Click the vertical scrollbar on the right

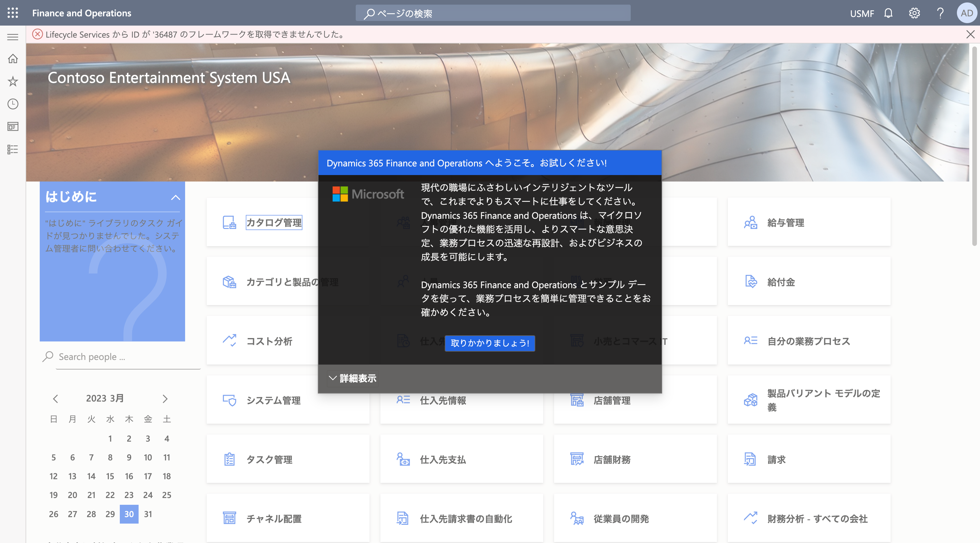[974, 147]
